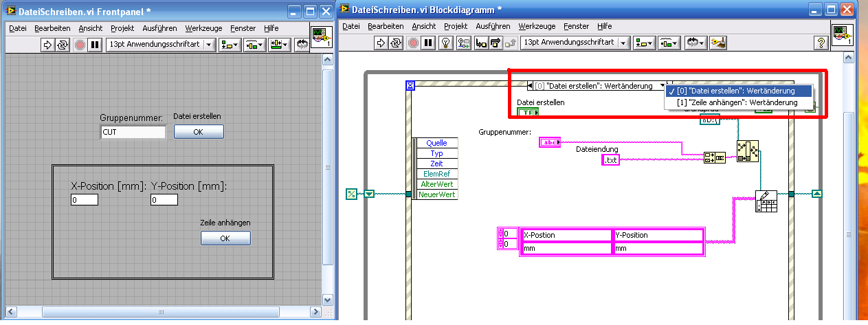Open context help question mark
The image size is (868, 325).
820,43
